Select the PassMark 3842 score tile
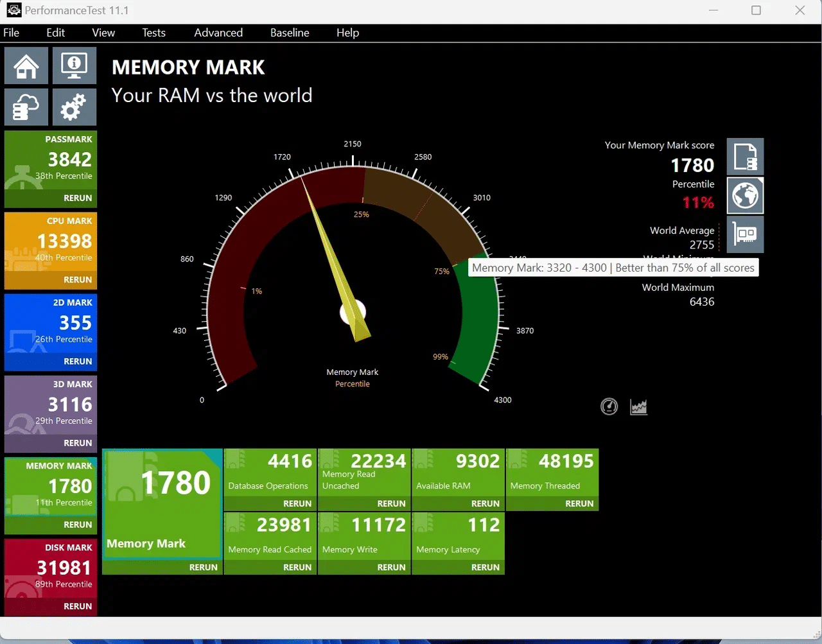The height and width of the screenshot is (644, 822). [x=51, y=161]
